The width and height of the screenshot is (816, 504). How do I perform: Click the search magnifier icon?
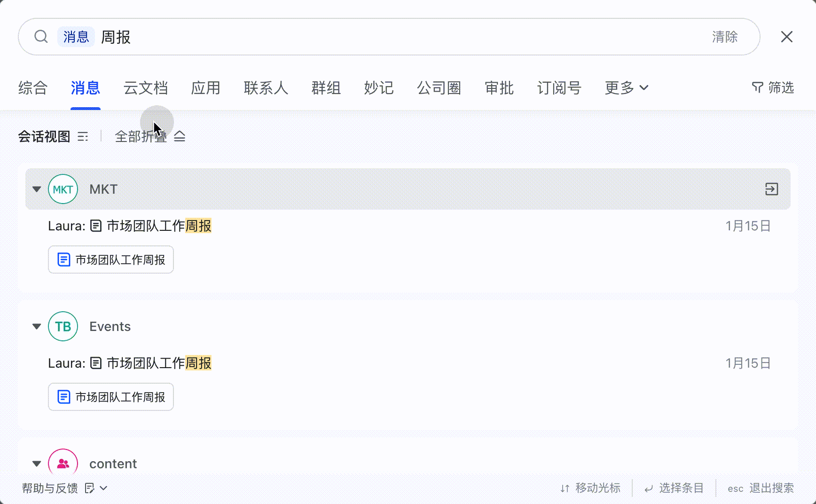pos(41,37)
